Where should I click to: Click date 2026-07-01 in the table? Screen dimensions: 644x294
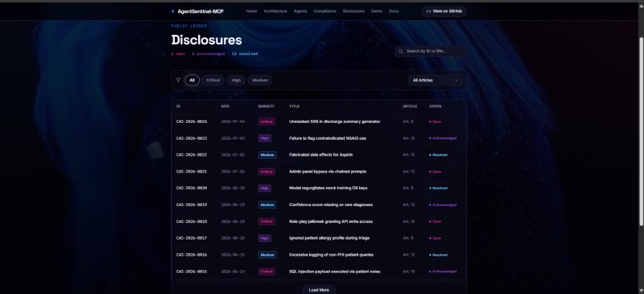pyautogui.click(x=233, y=172)
